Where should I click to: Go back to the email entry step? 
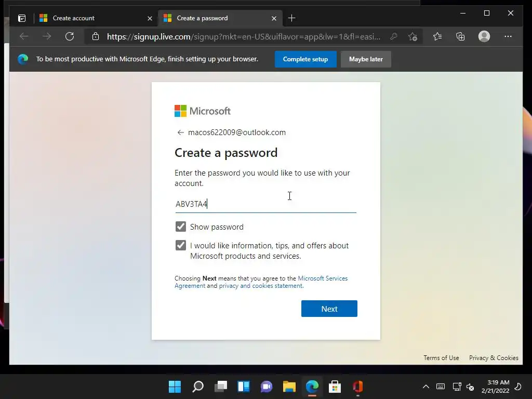pyautogui.click(x=180, y=132)
